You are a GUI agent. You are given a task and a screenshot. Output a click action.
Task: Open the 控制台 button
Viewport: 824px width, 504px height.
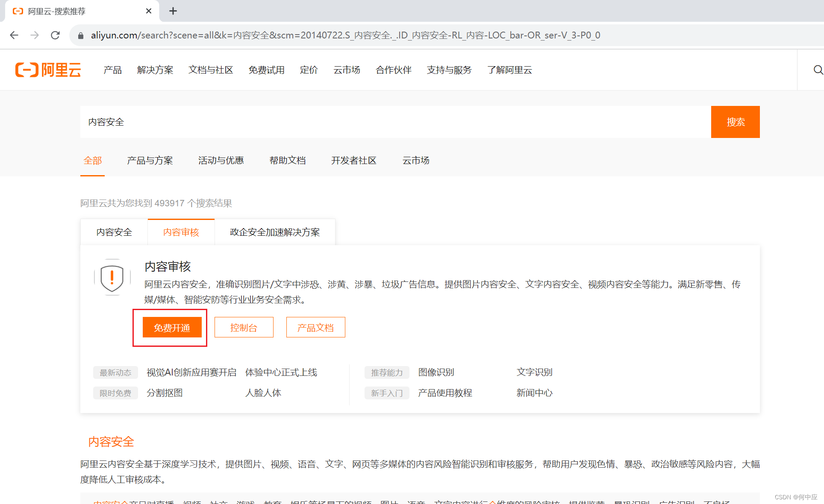point(244,328)
